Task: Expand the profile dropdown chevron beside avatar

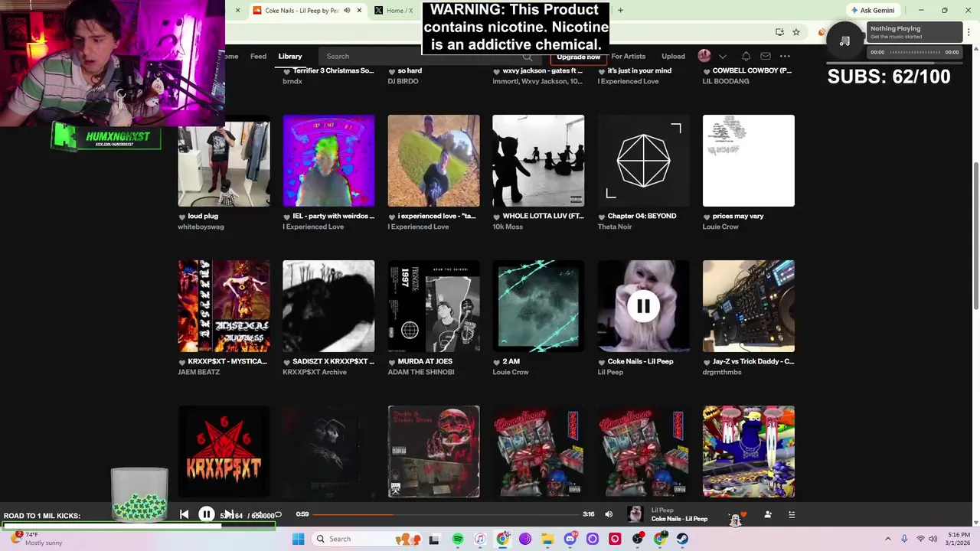Action: click(x=722, y=56)
